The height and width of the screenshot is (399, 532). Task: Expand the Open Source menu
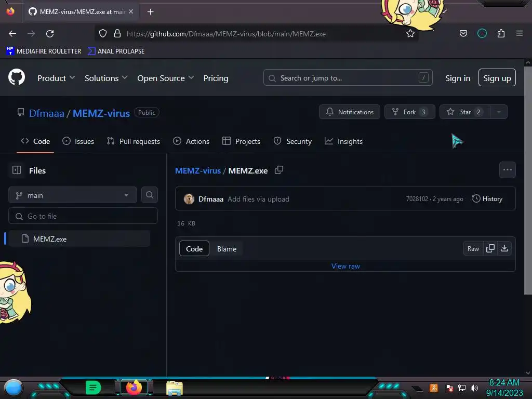pyautogui.click(x=166, y=78)
